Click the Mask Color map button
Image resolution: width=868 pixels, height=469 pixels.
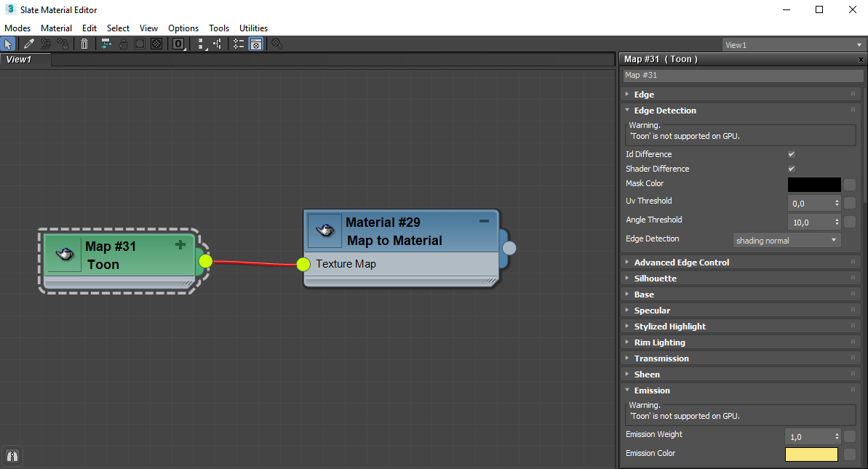(850, 185)
